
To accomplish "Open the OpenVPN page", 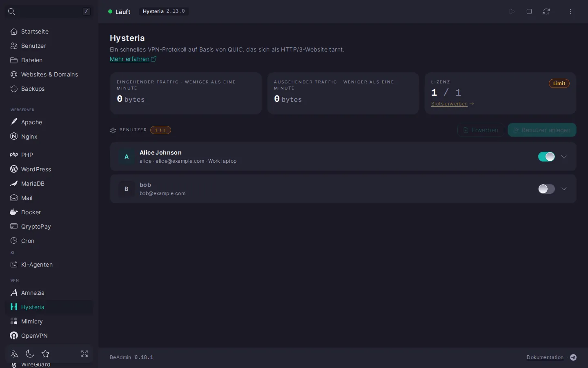I will (x=49, y=336).
